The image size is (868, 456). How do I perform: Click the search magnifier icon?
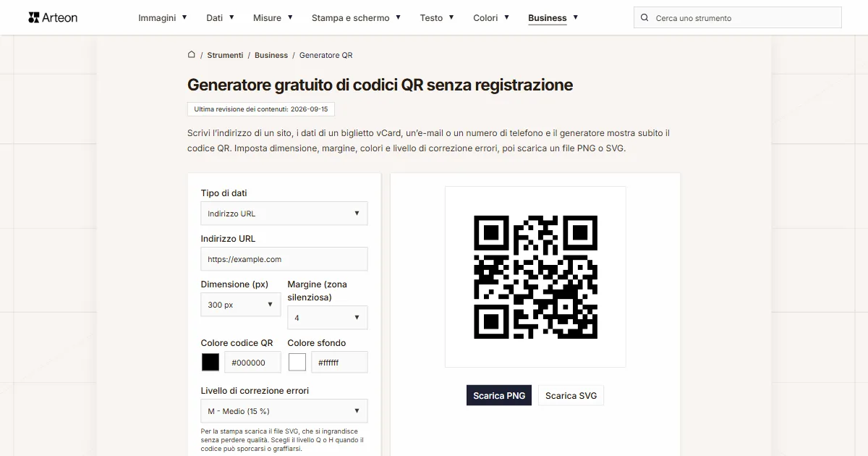click(645, 18)
